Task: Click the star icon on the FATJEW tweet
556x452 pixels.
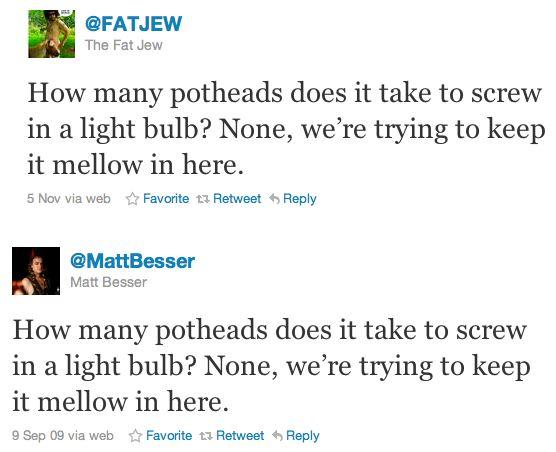Action: pos(132,199)
